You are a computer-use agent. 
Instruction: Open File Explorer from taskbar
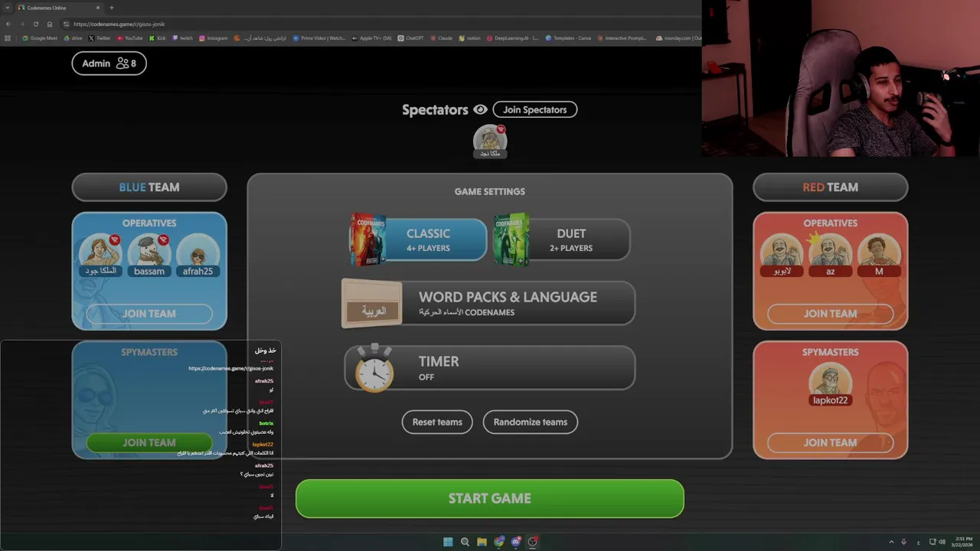482,542
